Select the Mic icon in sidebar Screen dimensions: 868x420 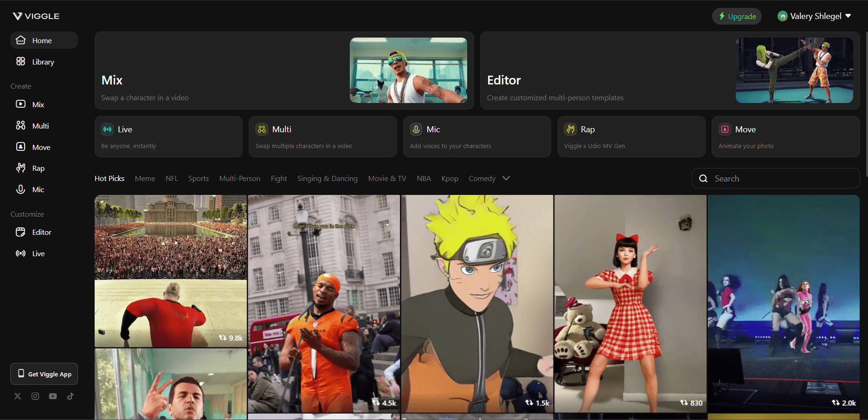click(x=21, y=189)
